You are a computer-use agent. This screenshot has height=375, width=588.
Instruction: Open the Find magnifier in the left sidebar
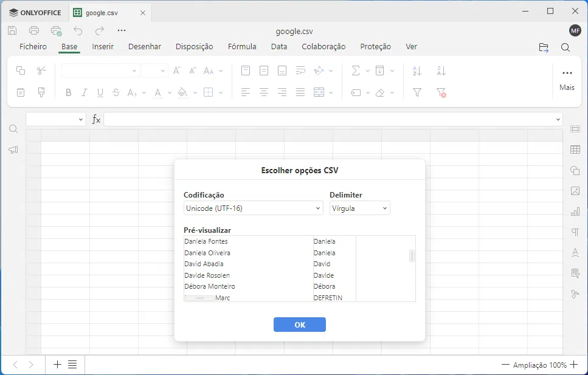[x=13, y=129]
